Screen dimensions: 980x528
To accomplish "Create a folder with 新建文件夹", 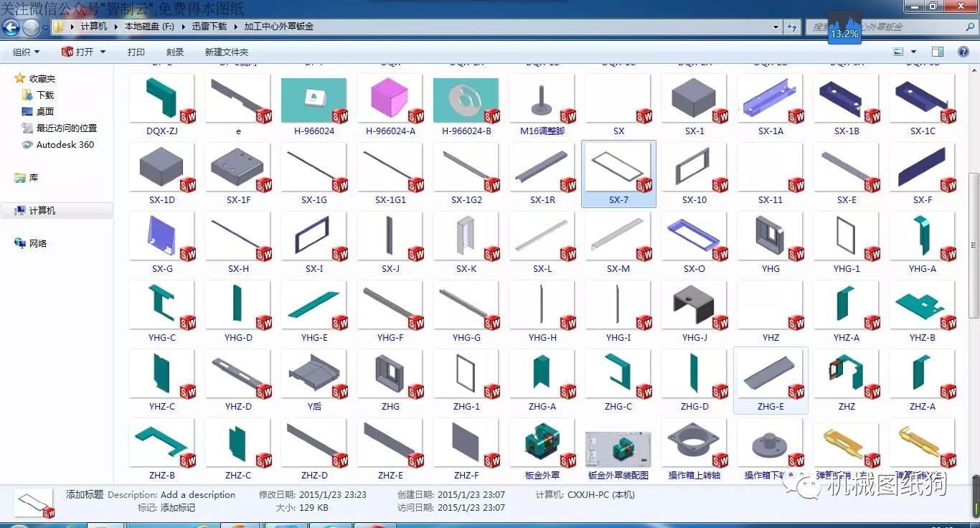I will [227, 52].
